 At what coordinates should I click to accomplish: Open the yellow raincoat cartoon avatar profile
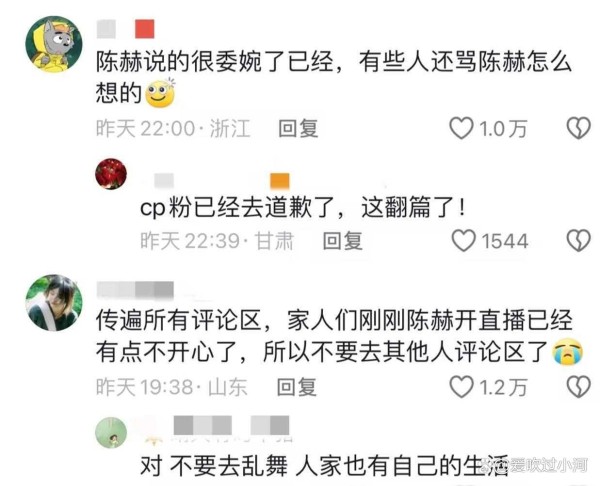coord(54,44)
